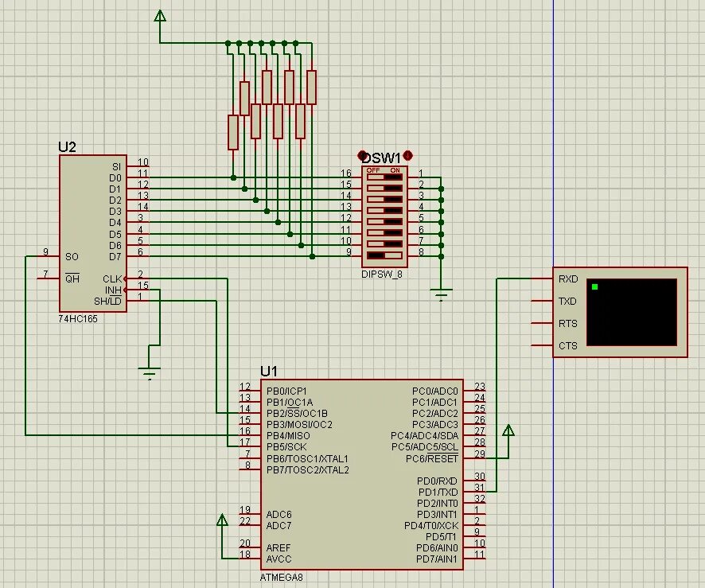Click the AREF pin label
This screenshot has width=705, height=588.
click(x=278, y=548)
